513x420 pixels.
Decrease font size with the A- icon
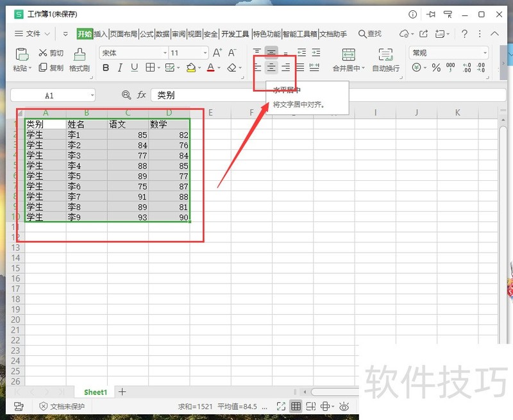(x=232, y=53)
